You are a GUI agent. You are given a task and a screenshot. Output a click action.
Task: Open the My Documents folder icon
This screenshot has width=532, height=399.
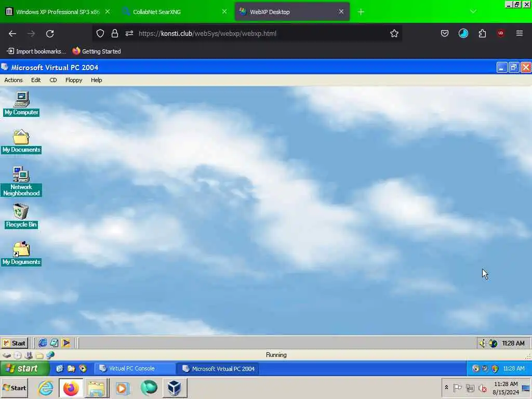point(21,141)
